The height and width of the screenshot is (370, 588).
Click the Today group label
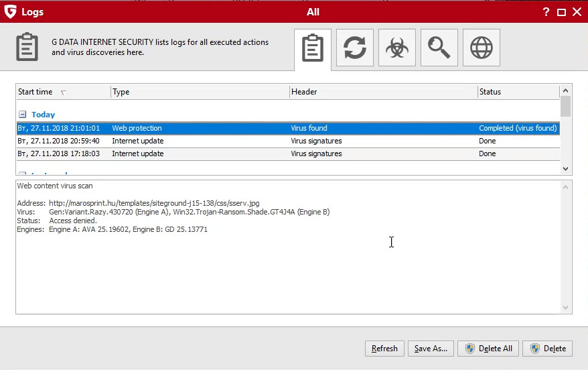(x=43, y=115)
